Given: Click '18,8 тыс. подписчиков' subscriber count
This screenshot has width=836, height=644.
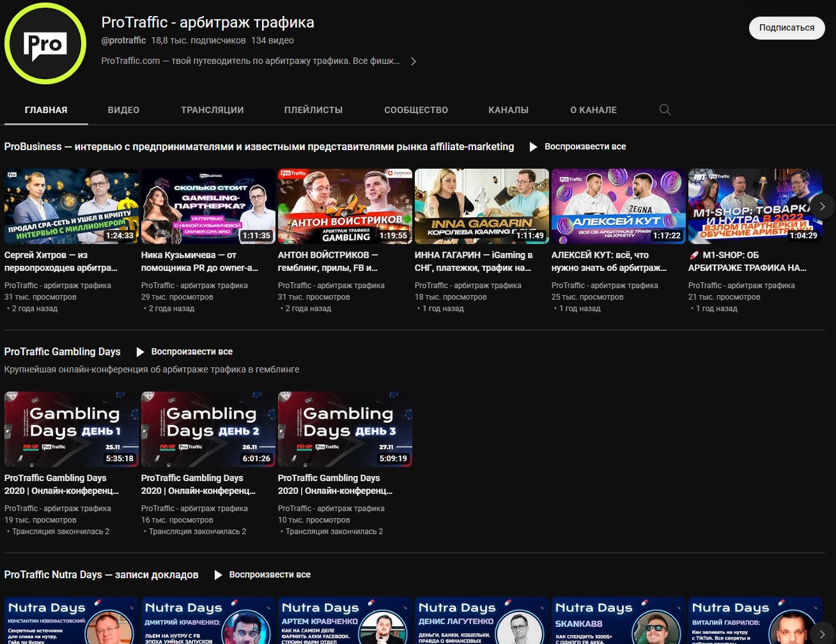Looking at the screenshot, I should tap(198, 40).
